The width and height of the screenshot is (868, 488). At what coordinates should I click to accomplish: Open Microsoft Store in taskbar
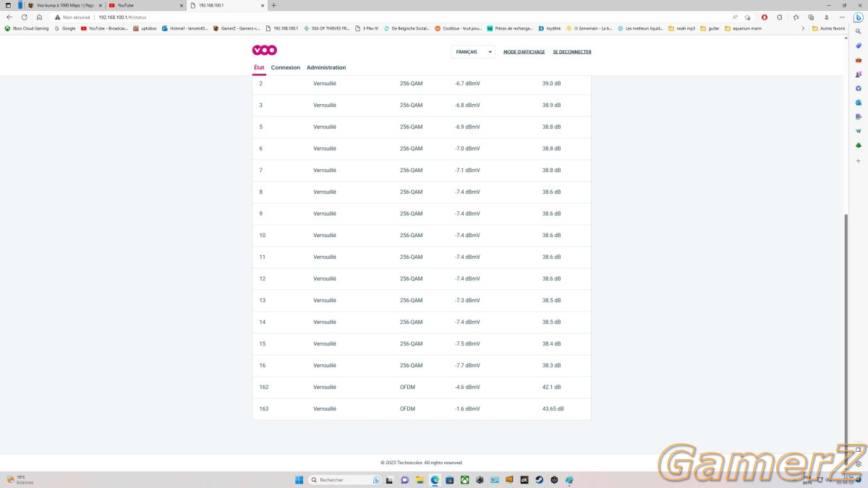pos(450,479)
